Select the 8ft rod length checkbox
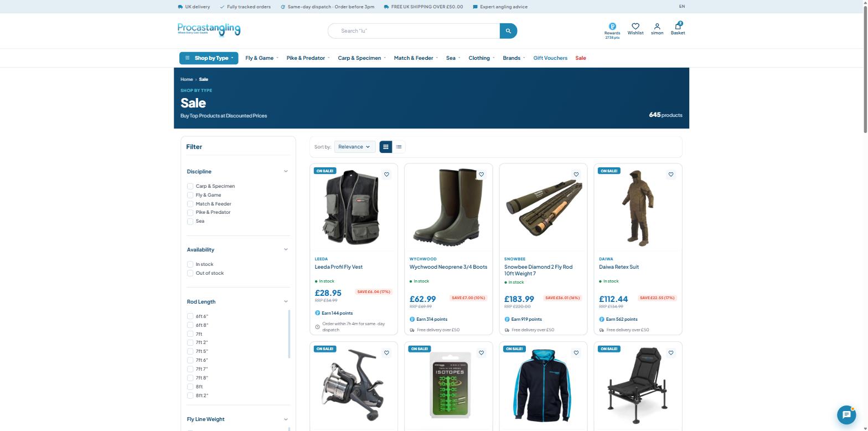The height and width of the screenshot is (431, 868). click(190, 387)
